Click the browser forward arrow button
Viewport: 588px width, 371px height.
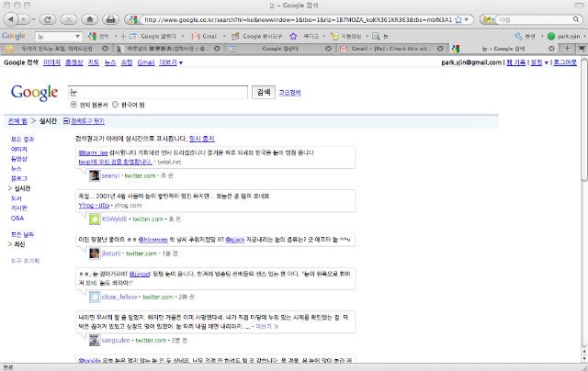point(24,19)
